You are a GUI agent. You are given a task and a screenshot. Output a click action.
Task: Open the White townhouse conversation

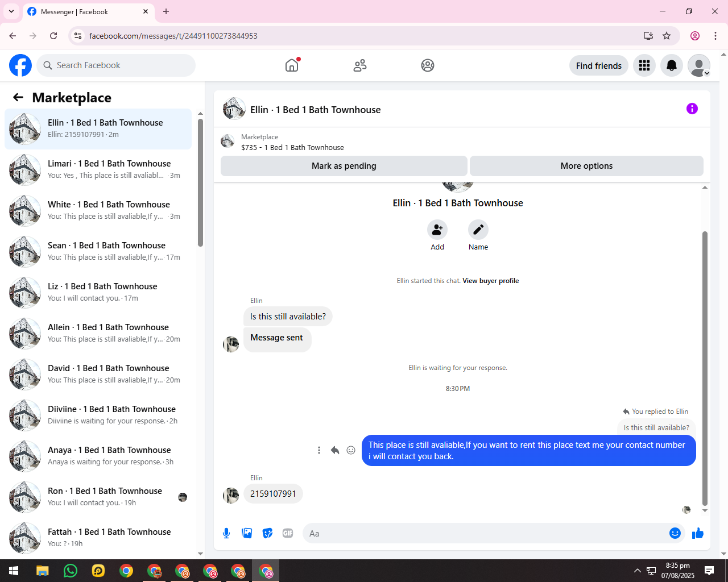[98, 210]
